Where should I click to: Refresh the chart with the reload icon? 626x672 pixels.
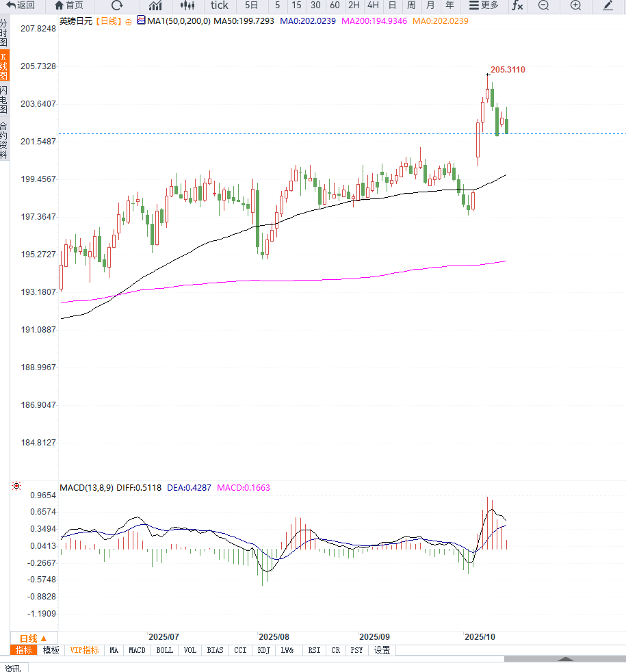pyautogui.click(x=117, y=5)
